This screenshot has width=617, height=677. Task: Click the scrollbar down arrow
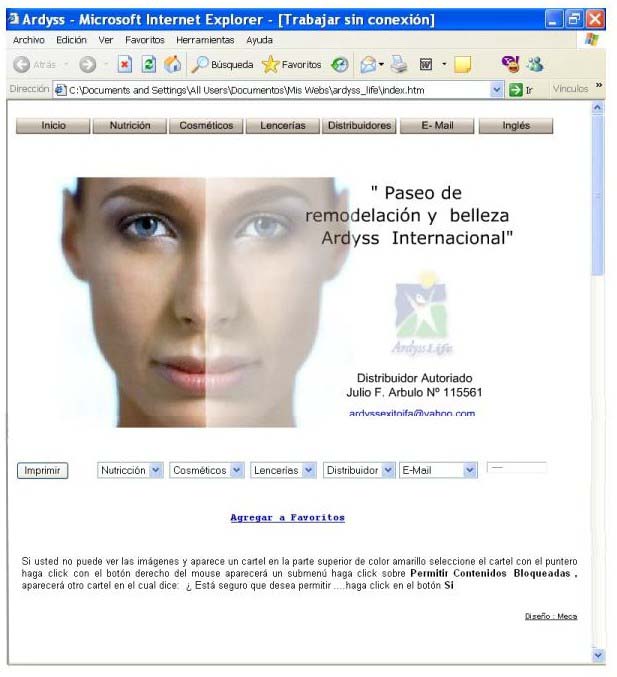point(598,655)
